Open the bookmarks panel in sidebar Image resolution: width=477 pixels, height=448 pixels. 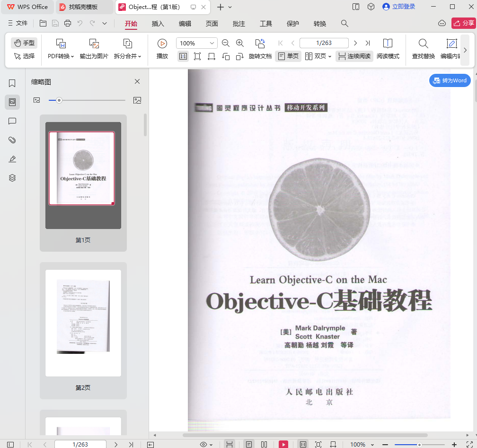[12, 83]
